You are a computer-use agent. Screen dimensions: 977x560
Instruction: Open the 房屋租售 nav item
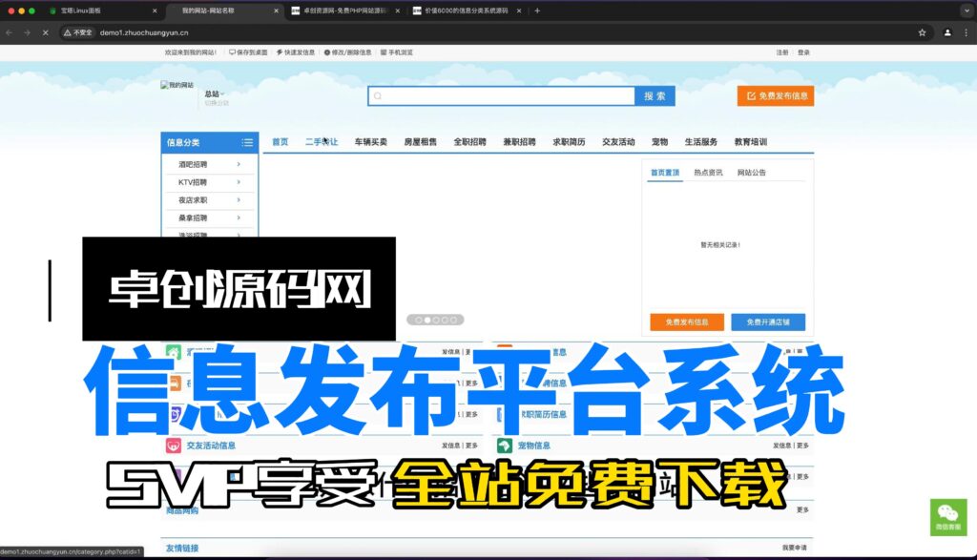(421, 142)
